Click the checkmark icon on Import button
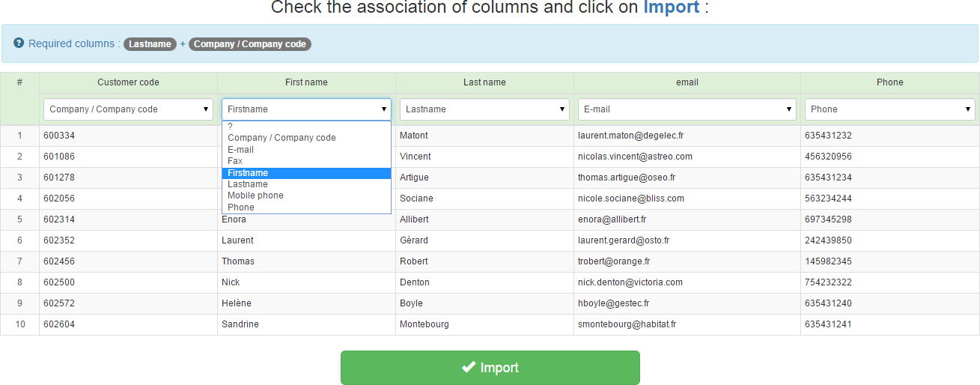The width and height of the screenshot is (980, 385). 469,367
